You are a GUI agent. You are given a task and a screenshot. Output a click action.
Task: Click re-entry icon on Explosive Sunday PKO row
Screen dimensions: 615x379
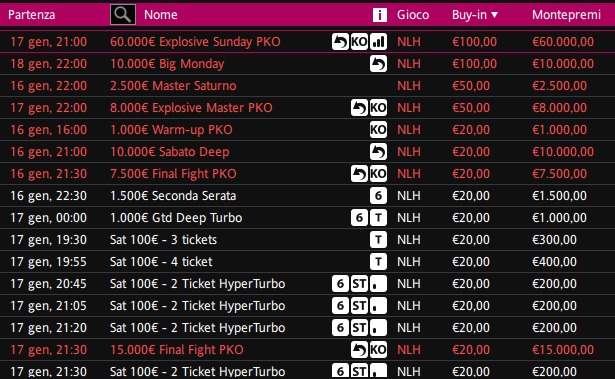(x=340, y=42)
